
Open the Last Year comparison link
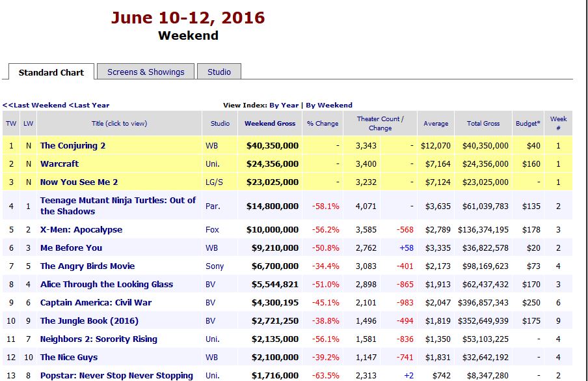click(89, 105)
